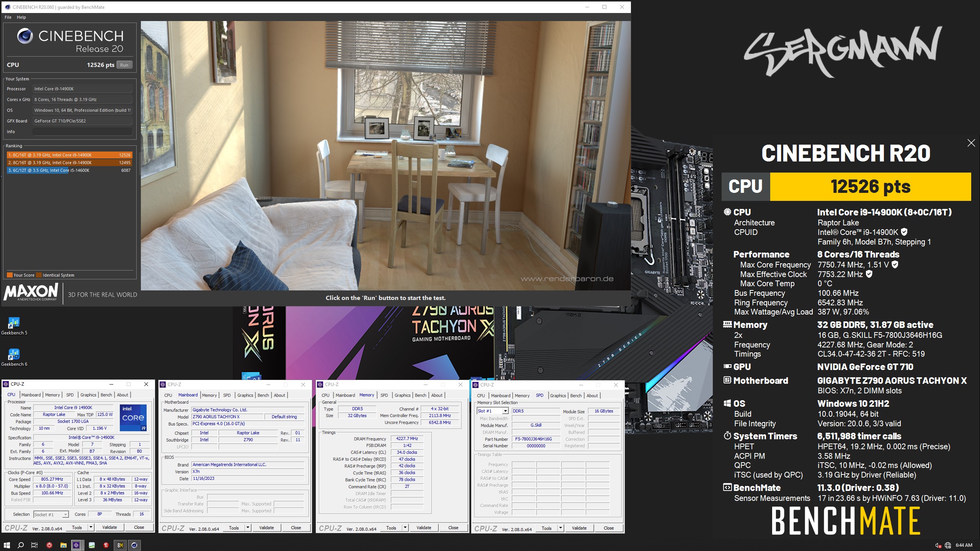The image size is (980, 551).
Task: Click the Uncore Frequency 6542.8 MHz value
Action: (x=440, y=423)
